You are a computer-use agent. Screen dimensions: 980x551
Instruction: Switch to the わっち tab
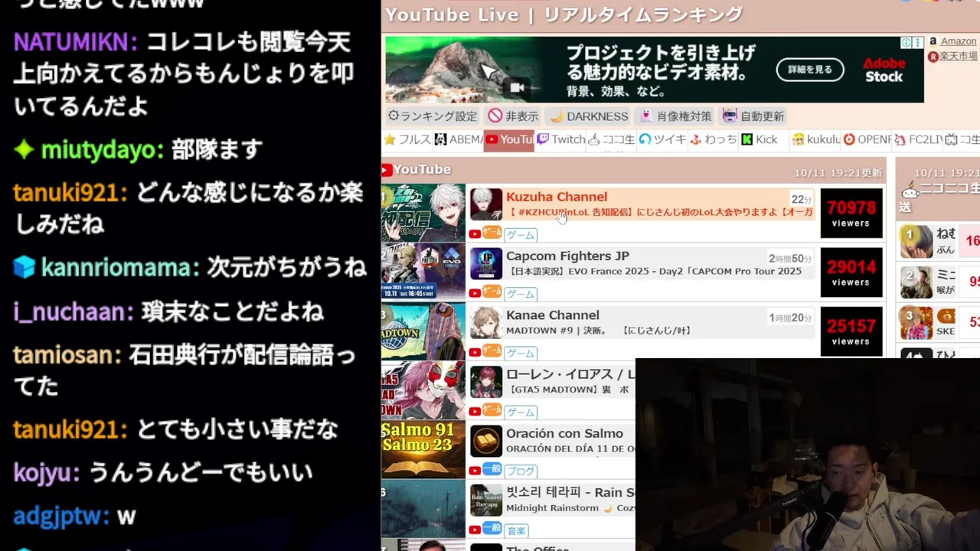[x=714, y=139]
